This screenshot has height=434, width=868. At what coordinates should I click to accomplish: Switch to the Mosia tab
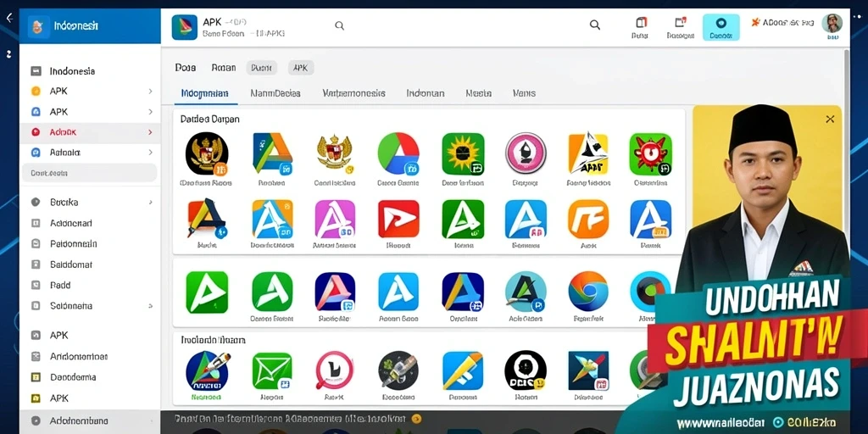478,93
